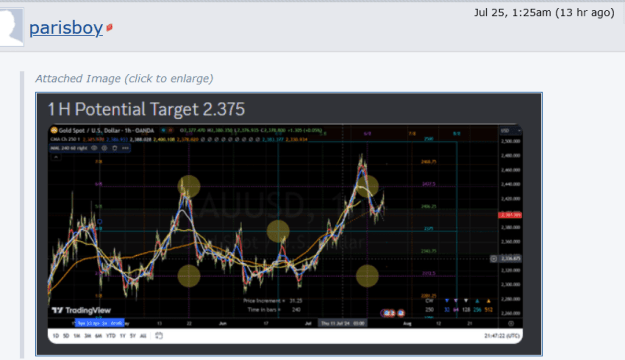Click 'Attached Image (click to enlarge)' caption
Image resolution: width=625 pixels, height=360 pixels.
(x=124, y=79)
